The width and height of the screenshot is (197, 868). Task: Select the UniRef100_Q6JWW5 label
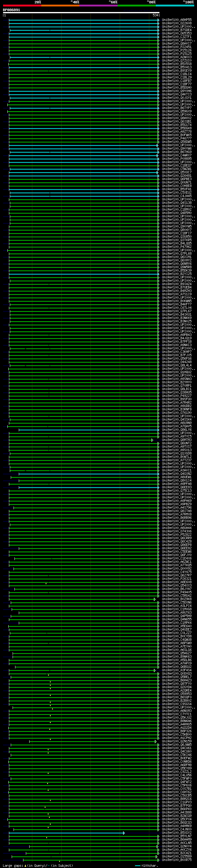pos(177,745)
